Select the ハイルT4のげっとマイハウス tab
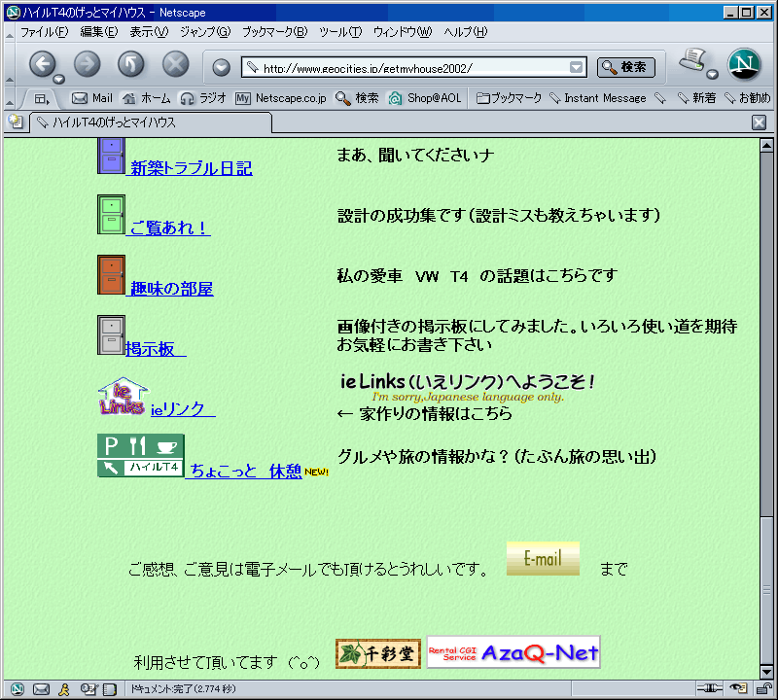The image size is (778, 700). tap(152, 122)
